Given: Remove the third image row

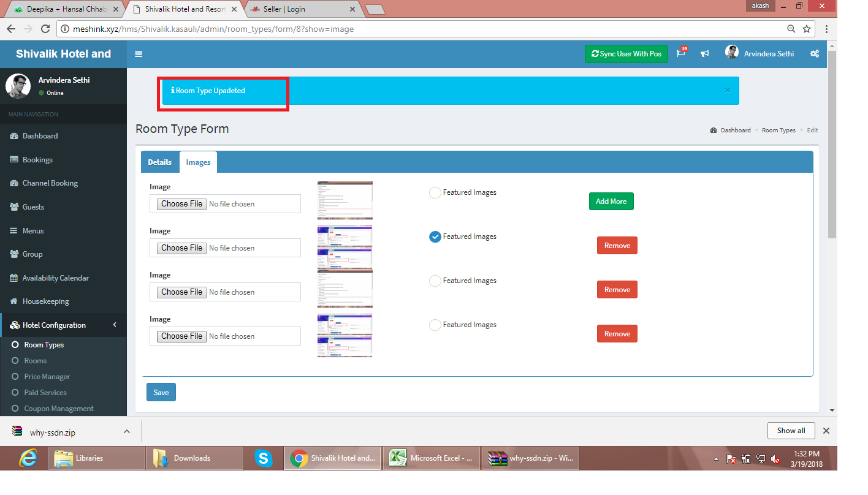Looking at the screenshot, I should pos(617,290).
